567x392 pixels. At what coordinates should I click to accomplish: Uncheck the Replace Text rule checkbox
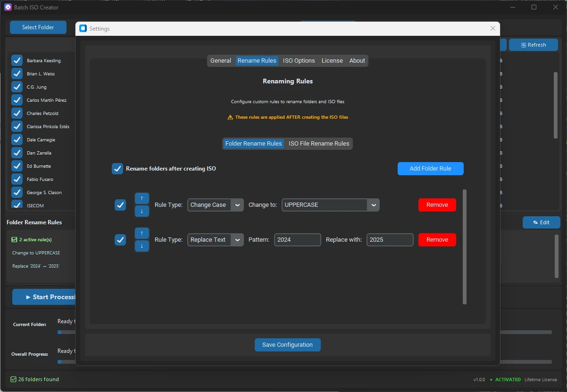120,240
